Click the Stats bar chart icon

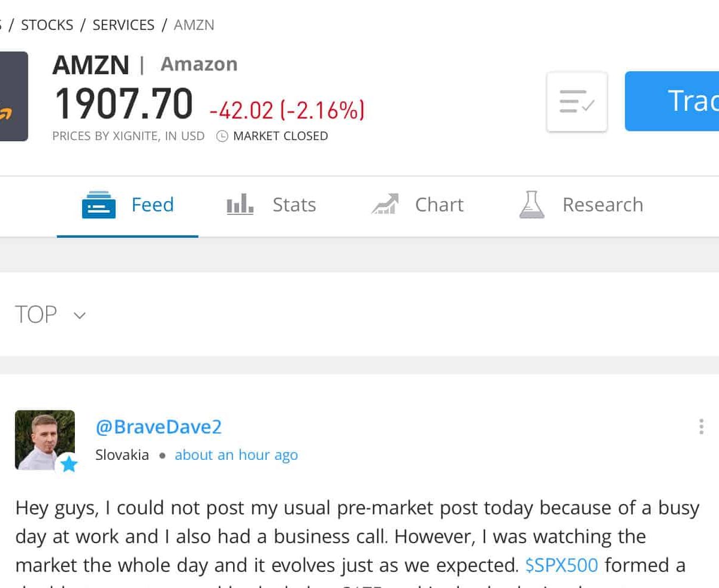pyautogui.click(x=240, y=205)
